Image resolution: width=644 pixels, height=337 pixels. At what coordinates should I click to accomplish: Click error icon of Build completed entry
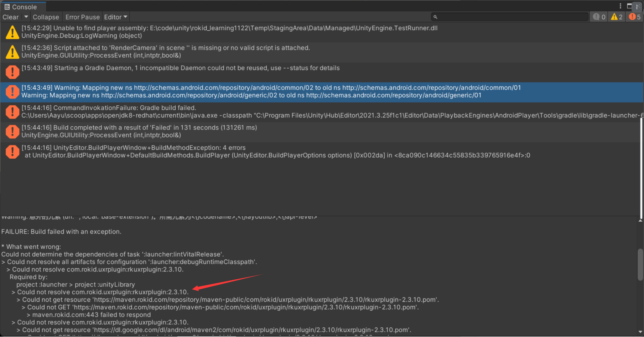click(x=12, y=132)
